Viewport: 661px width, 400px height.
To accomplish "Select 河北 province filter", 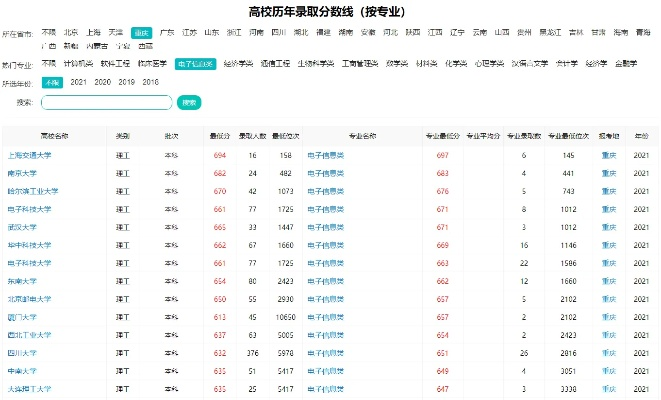I will [390, 32].
